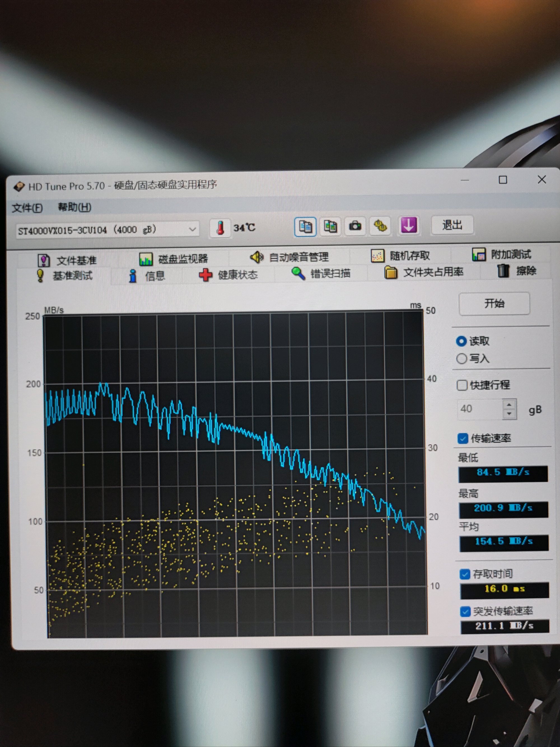Open the 磁盘监视器 tab
The height and width of the screenshot is (747, 560).
point(174,259)
